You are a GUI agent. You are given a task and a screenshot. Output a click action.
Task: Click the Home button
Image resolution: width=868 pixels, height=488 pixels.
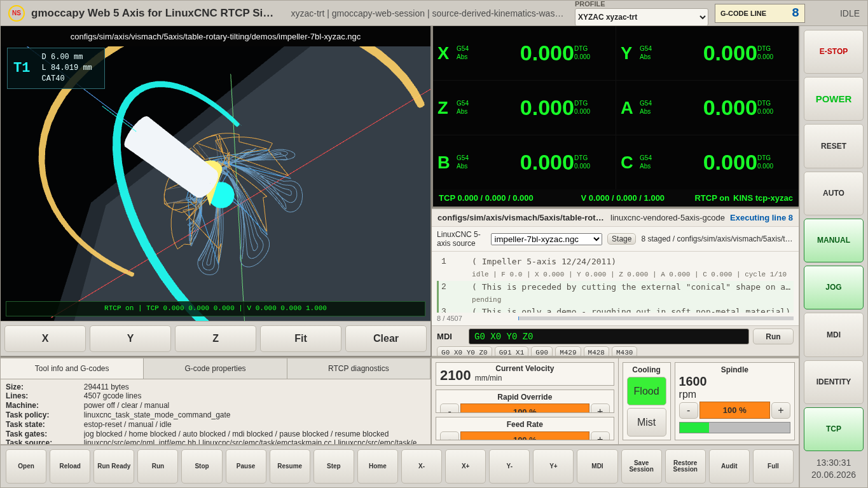pos(378,466)
